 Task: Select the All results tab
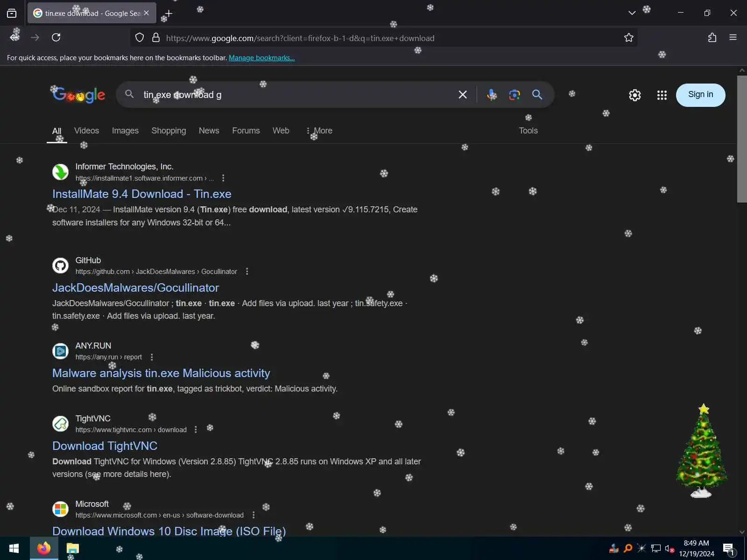(x=57, y=131)
